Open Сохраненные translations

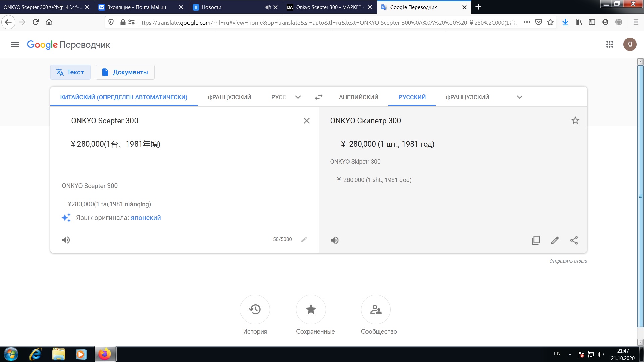click(x=311, y=309)
